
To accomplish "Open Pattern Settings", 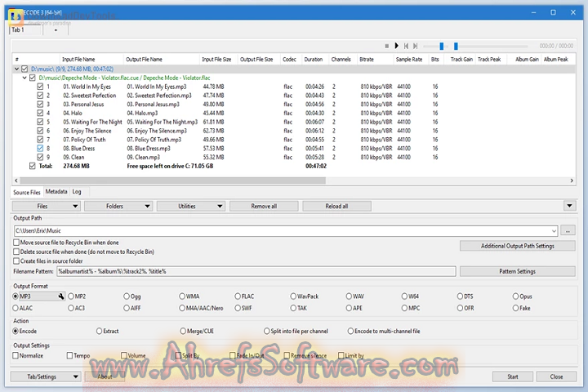I will (x=518, y=271).
